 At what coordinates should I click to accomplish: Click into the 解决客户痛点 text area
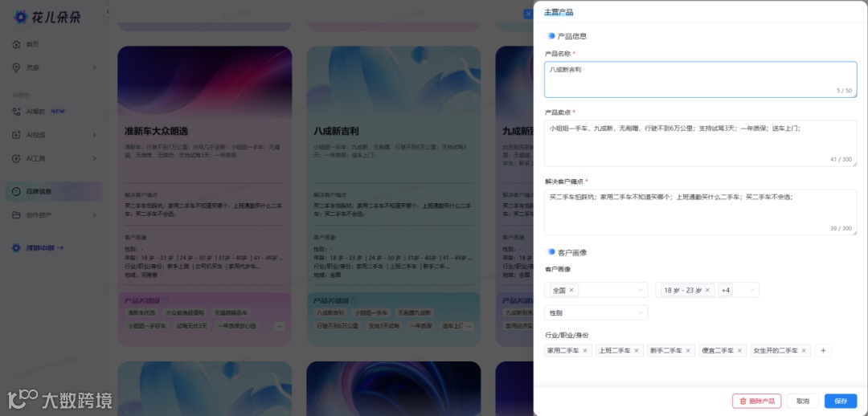tap(700, 213)
